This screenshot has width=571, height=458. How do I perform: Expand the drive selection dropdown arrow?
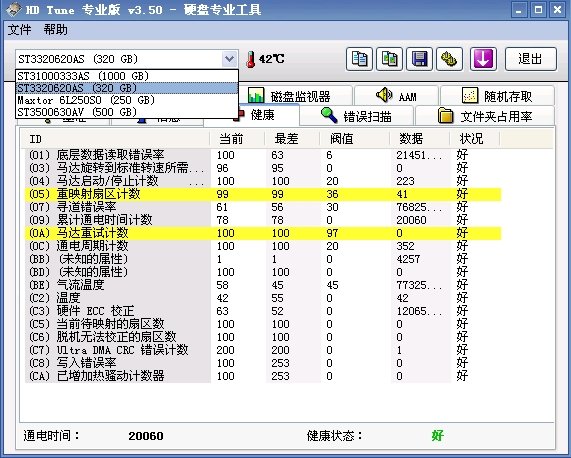click(229, 59)
